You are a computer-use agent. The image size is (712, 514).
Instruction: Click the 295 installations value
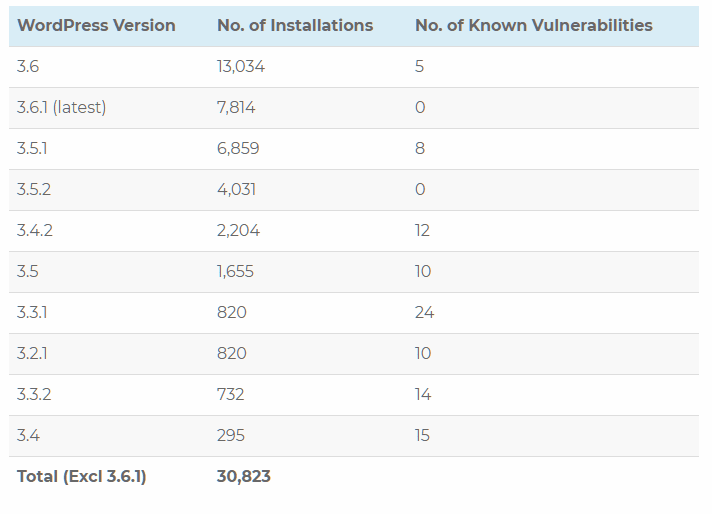click(x=231, y=435)
